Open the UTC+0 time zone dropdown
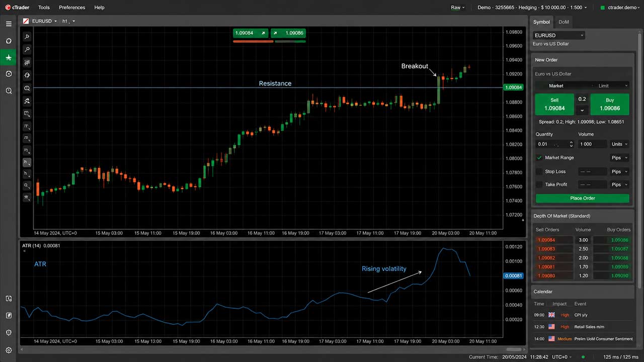Image resolution: width=644 pixels, height=362 pixels. (562, 357)
